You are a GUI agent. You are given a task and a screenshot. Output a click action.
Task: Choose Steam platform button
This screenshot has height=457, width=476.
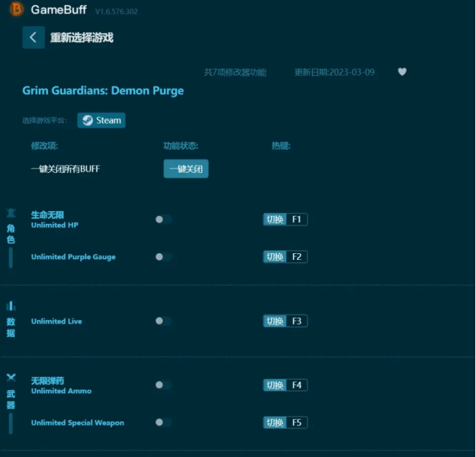(x=101, y=121)
